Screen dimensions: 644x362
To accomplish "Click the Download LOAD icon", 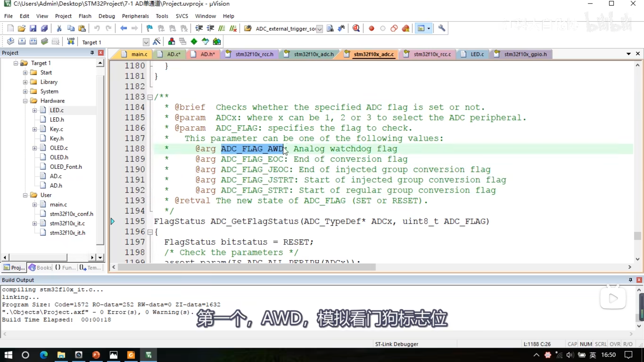I will click(71, 41).
